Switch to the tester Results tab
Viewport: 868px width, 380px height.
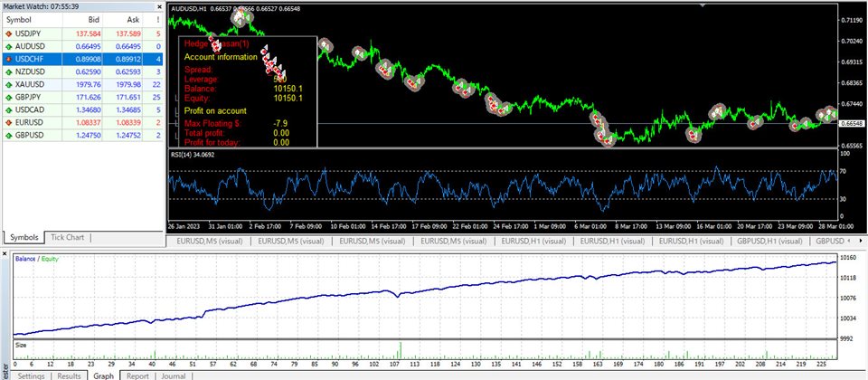[70, 375]
